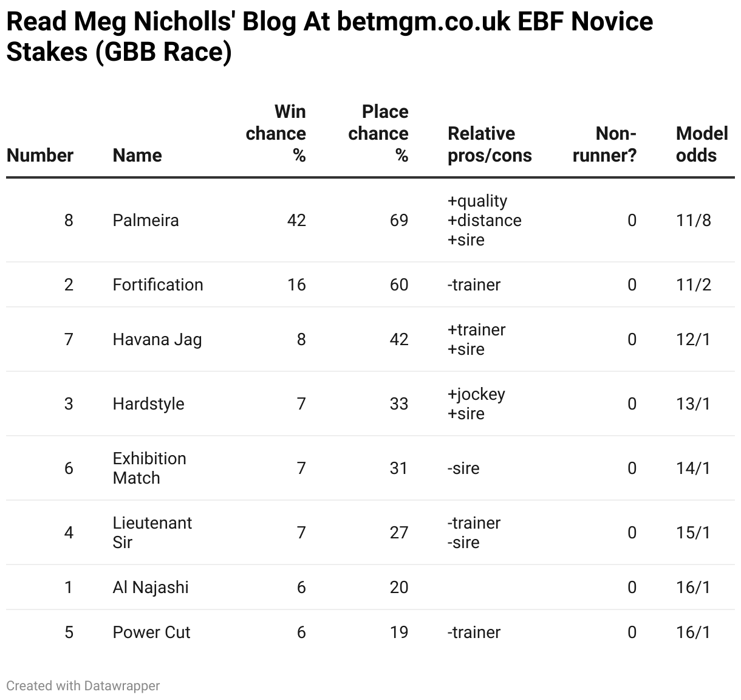741x700 pixels.
Task: Click the Win chance % column header
Action: coord(276,134)
